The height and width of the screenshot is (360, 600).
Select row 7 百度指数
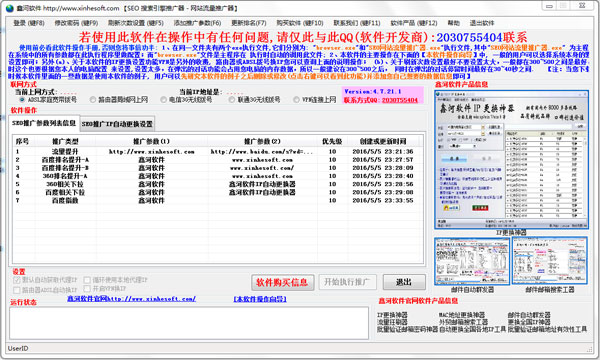tap(218, 200)
